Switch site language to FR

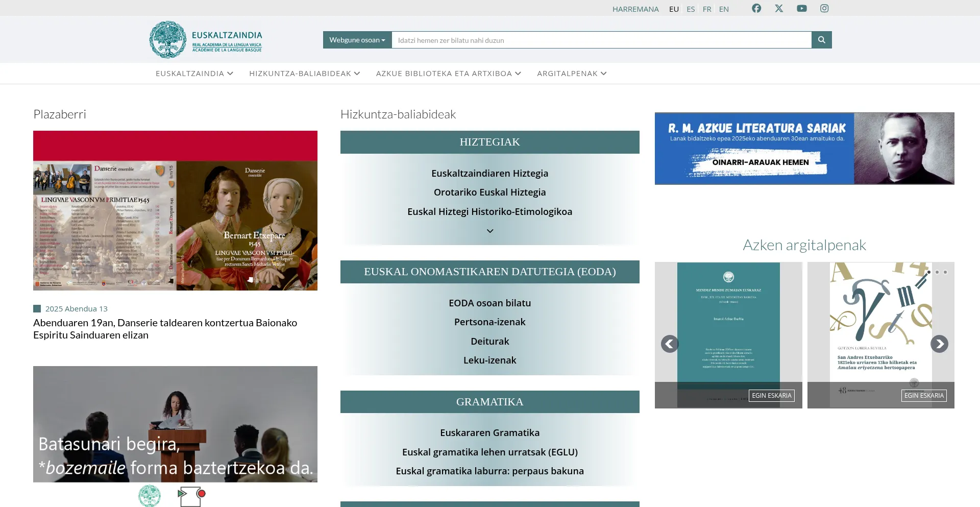[707, 9]
